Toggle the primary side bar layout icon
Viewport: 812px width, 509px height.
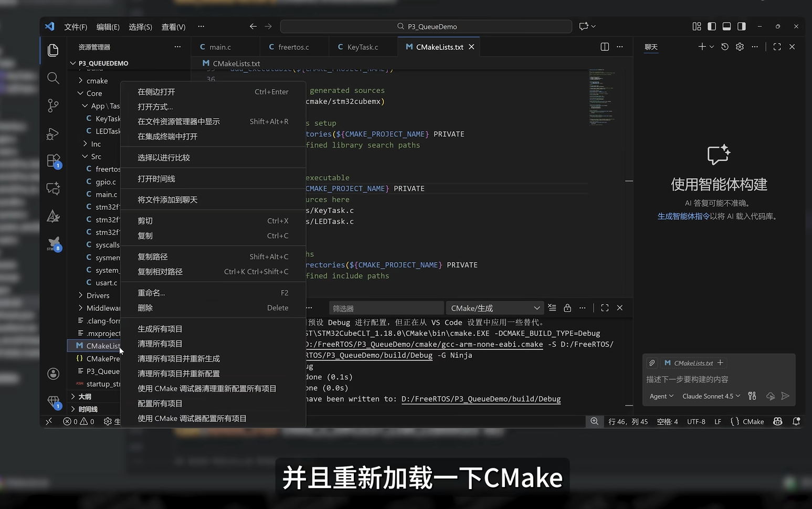pyautogui.click(x=712, y=26)
